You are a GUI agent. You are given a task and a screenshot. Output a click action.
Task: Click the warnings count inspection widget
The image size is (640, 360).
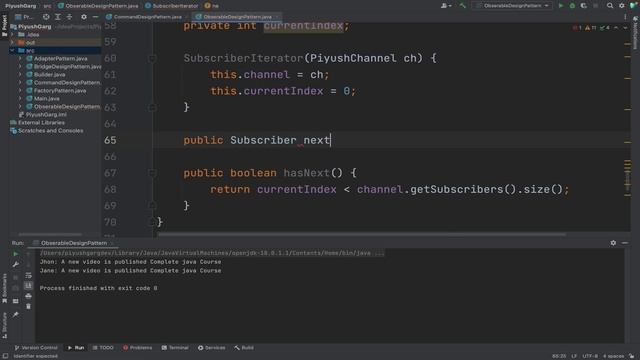(x=591, y=28)
